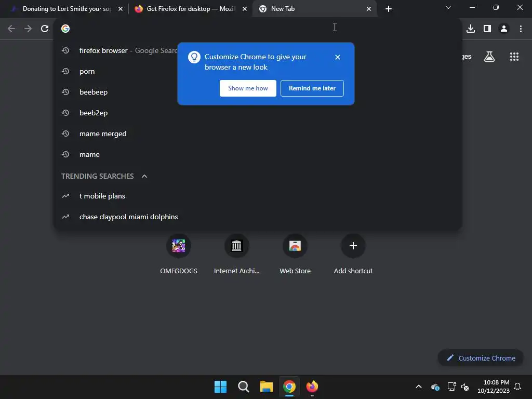Switch to Firefox from the taskbar
This screenshot has height=399, width=532.
312,387
